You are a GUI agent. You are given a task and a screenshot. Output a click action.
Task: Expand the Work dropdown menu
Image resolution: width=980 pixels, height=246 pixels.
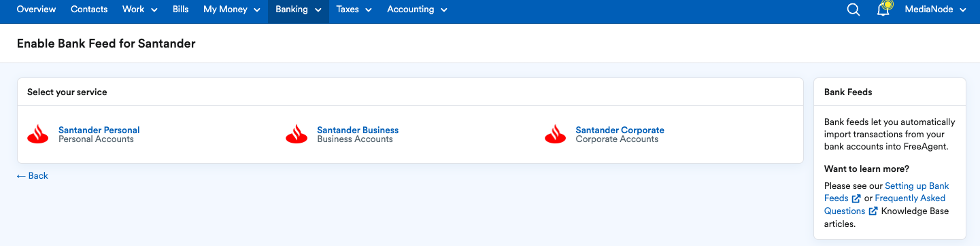point(140,10)
